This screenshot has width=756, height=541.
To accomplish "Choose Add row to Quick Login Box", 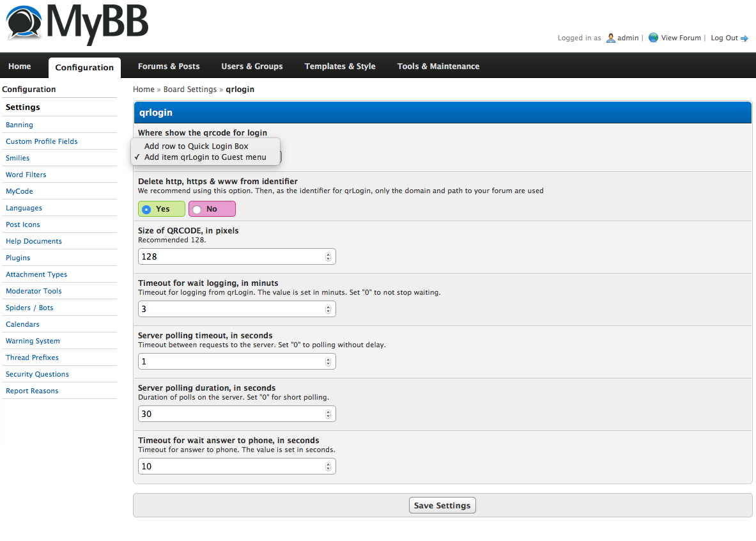I will coord(196,146).
